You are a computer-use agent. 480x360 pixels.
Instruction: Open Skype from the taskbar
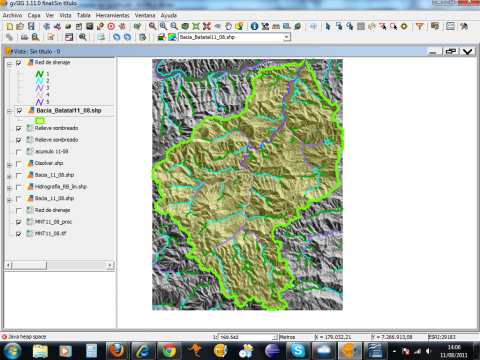coord(298,351)
